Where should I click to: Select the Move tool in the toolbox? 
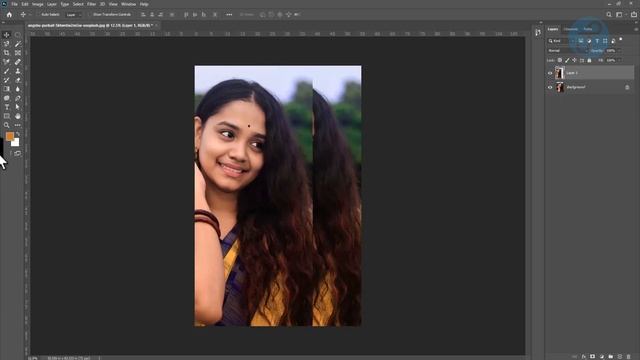7,35
